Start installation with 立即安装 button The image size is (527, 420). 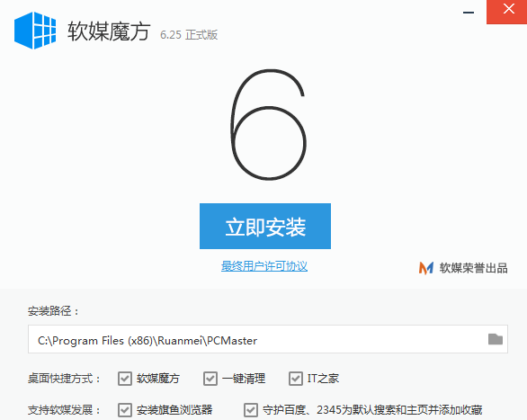coord(265,226)
